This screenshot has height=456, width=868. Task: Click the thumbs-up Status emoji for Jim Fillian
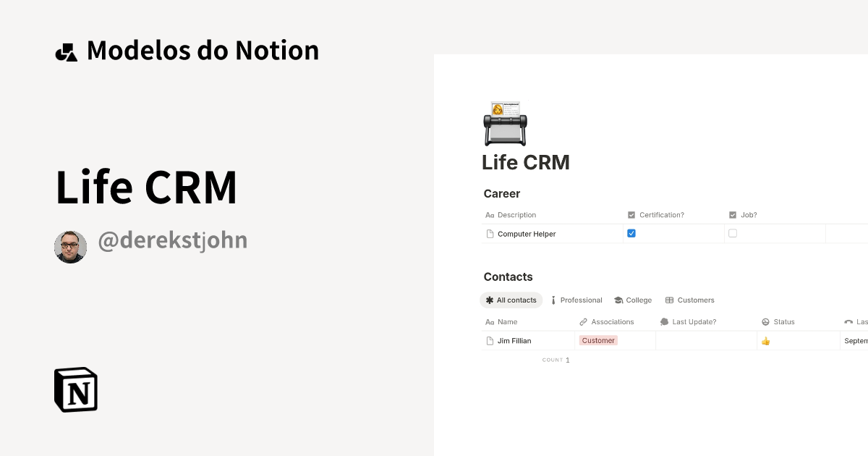(765, 340)
